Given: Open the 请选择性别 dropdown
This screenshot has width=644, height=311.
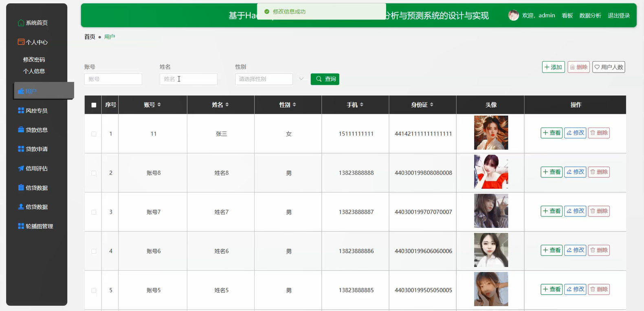Looking at the screenshot, I should pyautogui.click(x=264, y=79).
